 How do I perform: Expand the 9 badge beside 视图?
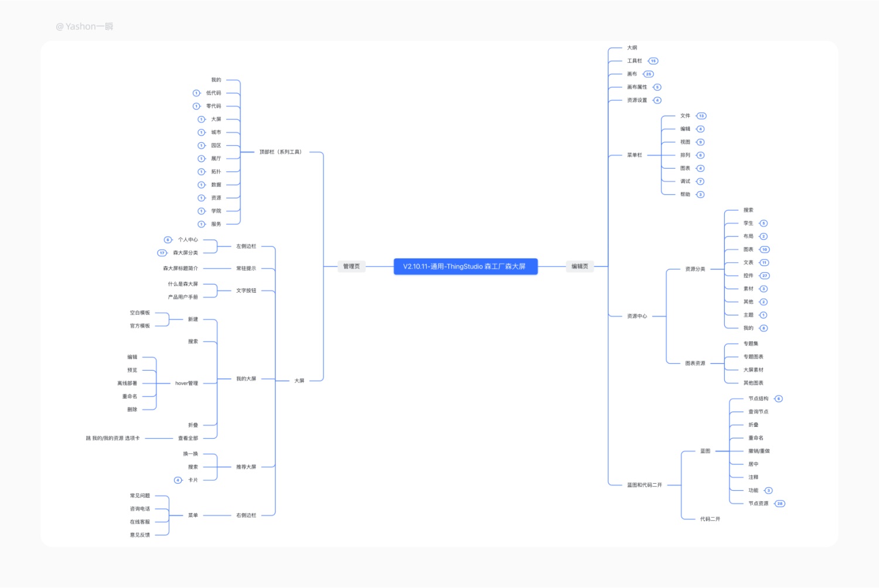700,142
